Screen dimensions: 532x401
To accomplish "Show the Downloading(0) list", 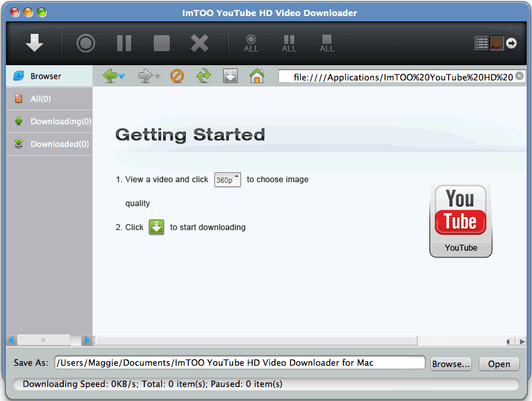I will pos(49,121).
